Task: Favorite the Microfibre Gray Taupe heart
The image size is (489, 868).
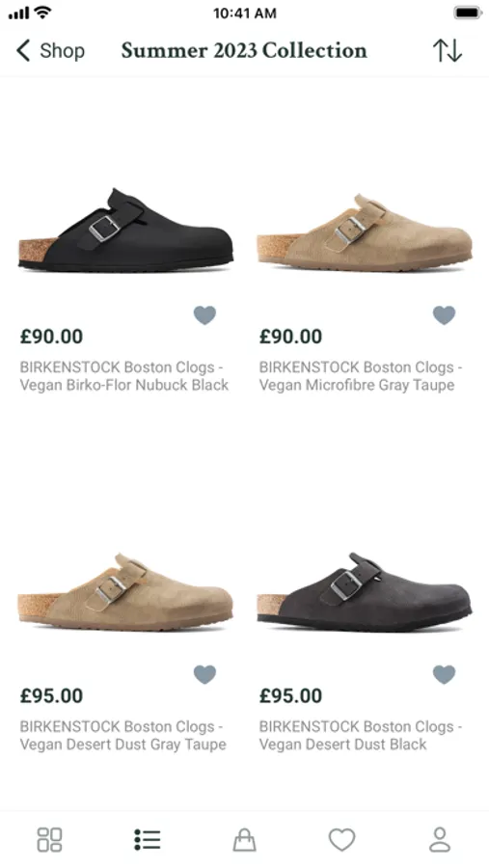Action: click(x=444, y=315)
